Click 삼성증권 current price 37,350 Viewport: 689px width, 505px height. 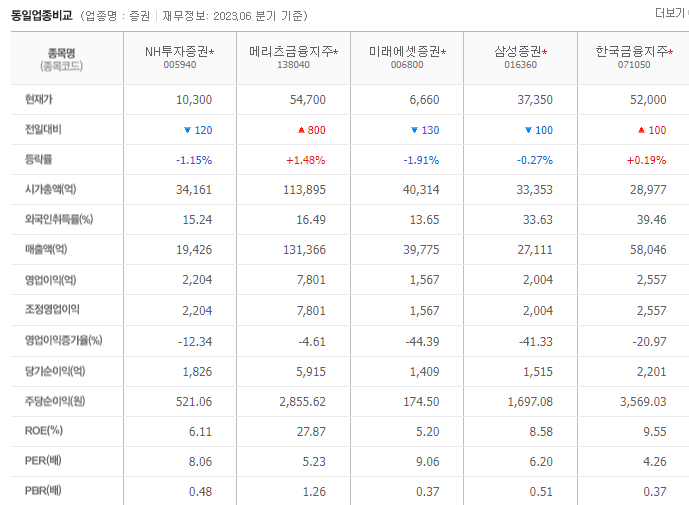(x=535, y=100)
